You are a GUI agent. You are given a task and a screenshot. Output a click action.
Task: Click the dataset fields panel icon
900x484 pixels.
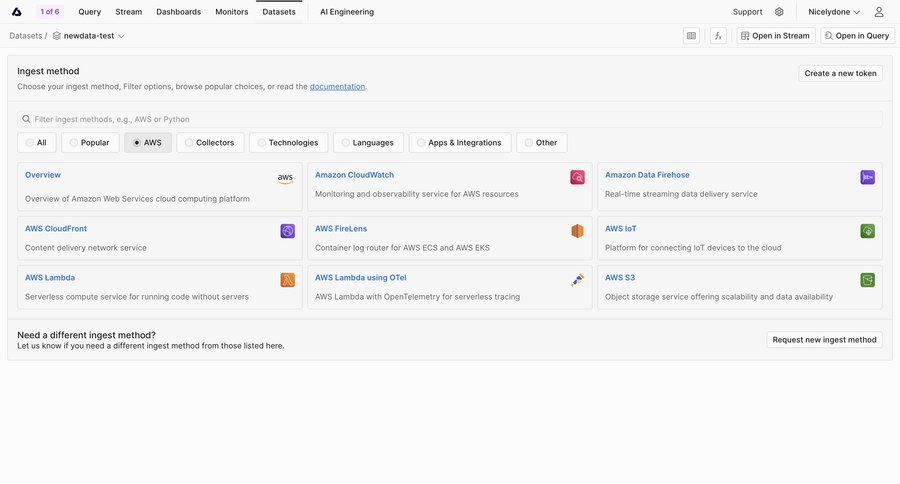click(x=691, y=36)
